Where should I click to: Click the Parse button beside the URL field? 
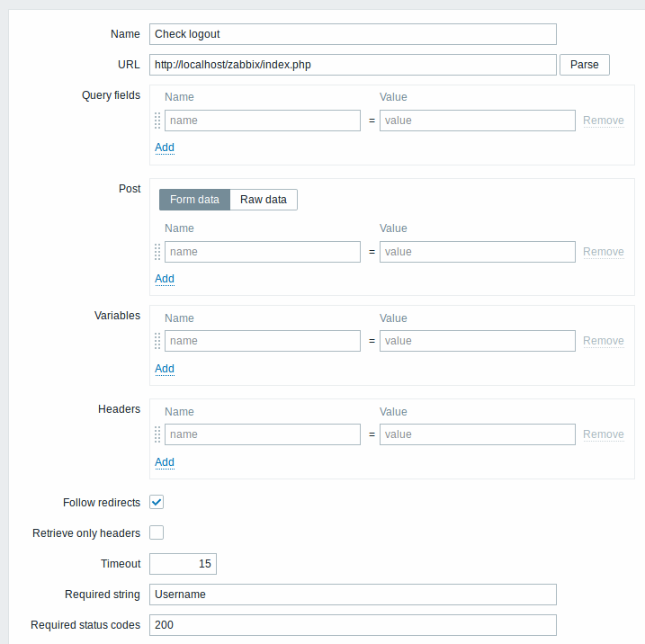pos(584,65)
